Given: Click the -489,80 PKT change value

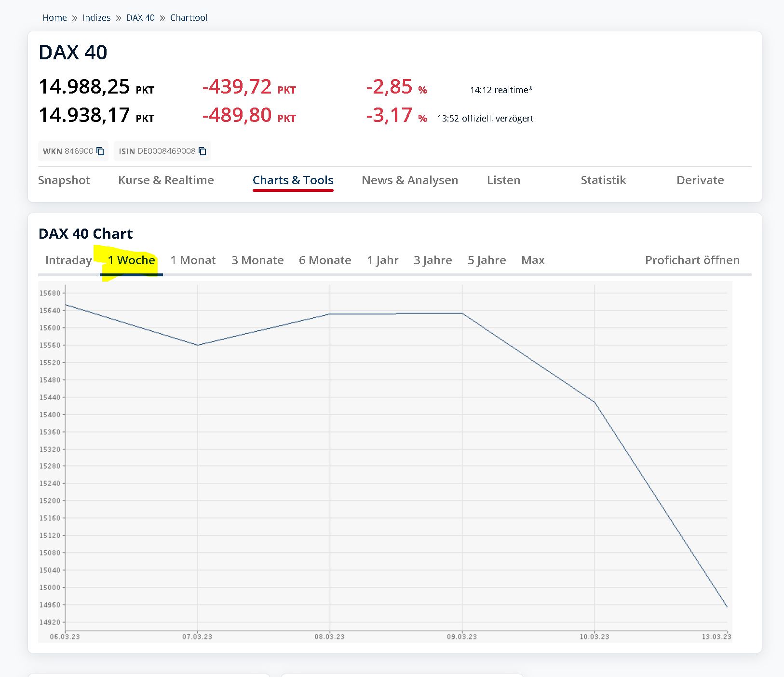Looking at the screenshot, I should 249,116.
